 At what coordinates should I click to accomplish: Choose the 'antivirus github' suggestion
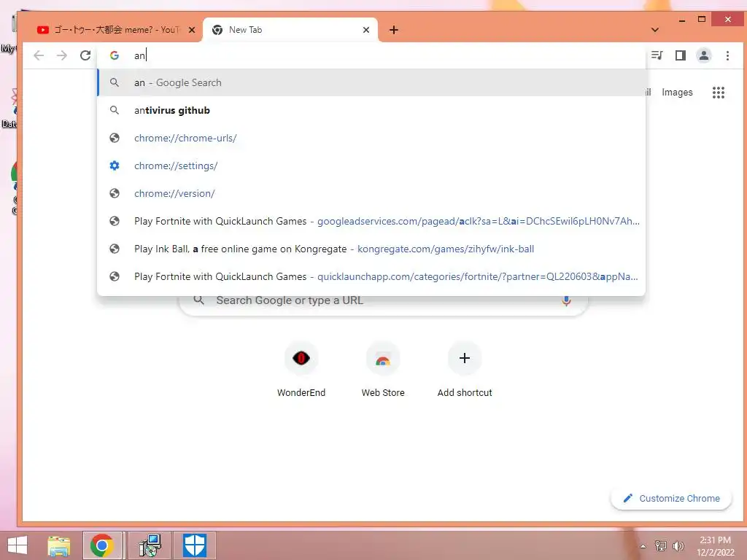tap(371, 111)
